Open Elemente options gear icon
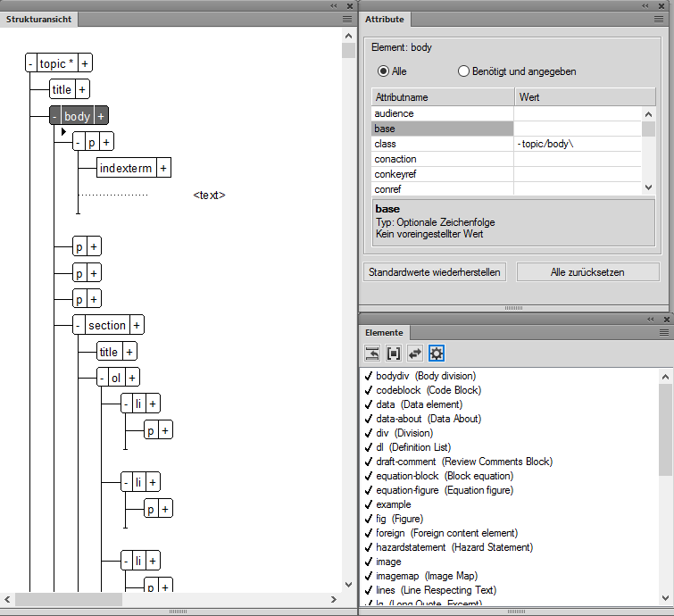 (x=437, y=354)
